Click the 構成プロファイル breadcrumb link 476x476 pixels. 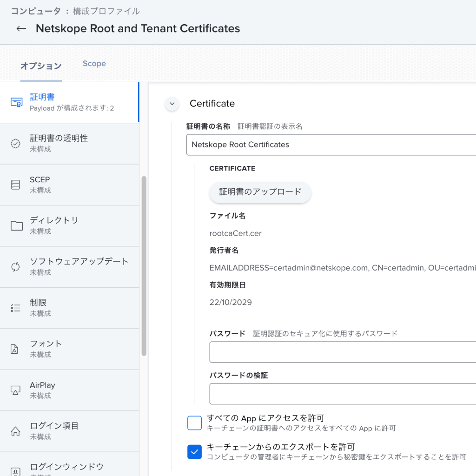coord(106,12)
